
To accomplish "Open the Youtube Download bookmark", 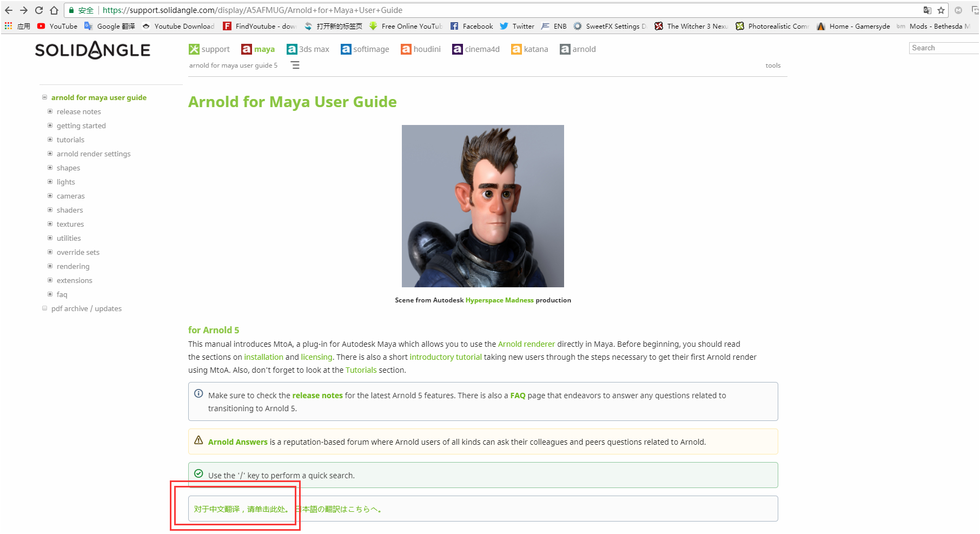I will click(178, 26).
